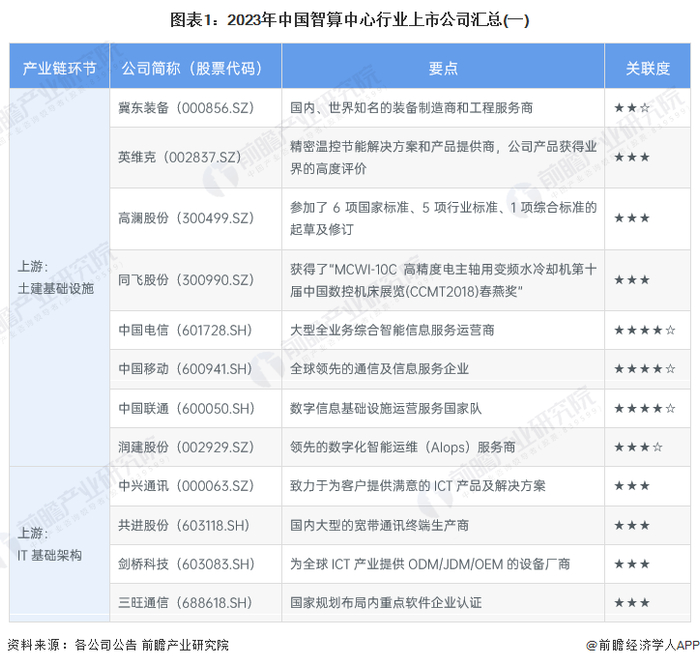The width and height of the screenshot is (700, 665).
Task: Select the 要点 column header
Action: click(x=443, y=68)
